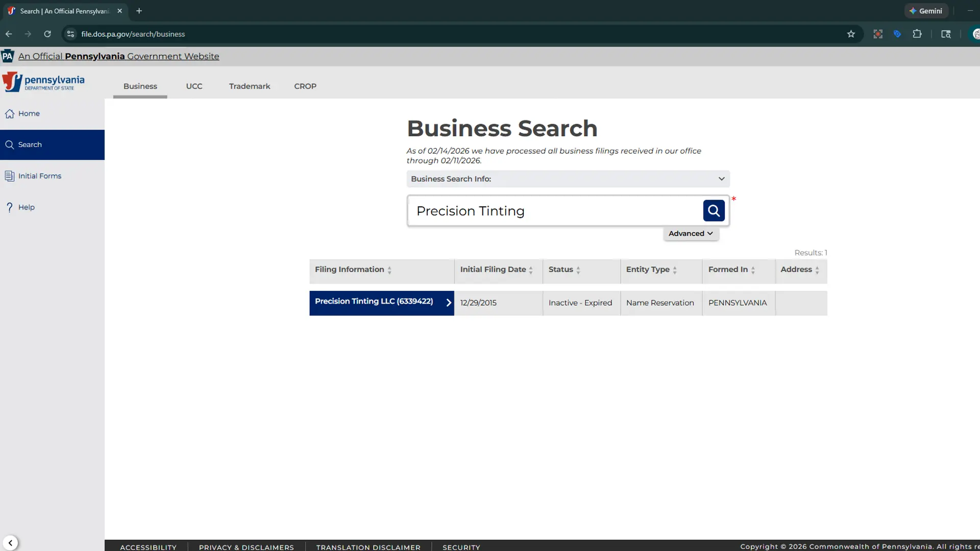Sort the Entity Type column
The width and height of the screenshot is (980, 551).
675,269
